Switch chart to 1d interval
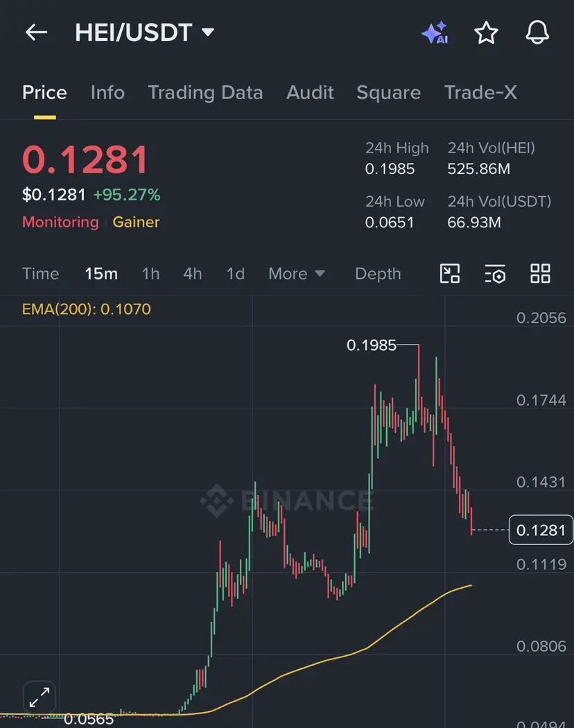Viewport: 574px width, 728px height. point(236,273)
